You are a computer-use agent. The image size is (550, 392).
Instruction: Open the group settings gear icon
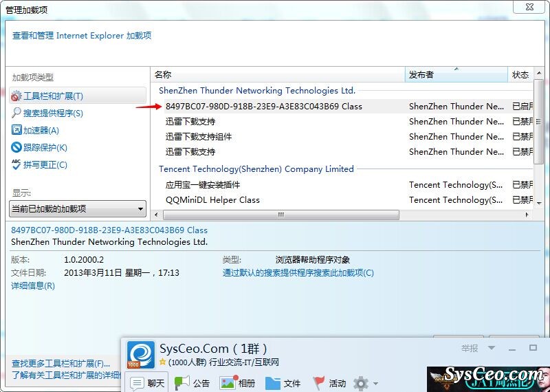point(361,383)
